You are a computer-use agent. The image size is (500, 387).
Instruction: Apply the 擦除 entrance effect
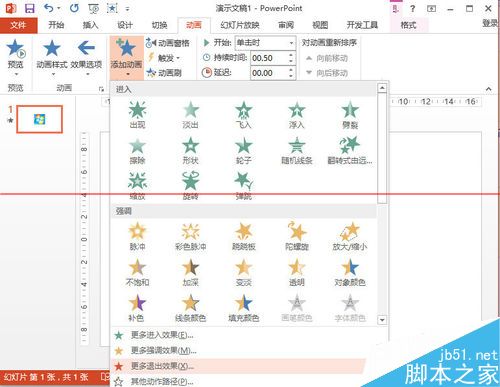point(137,151)
